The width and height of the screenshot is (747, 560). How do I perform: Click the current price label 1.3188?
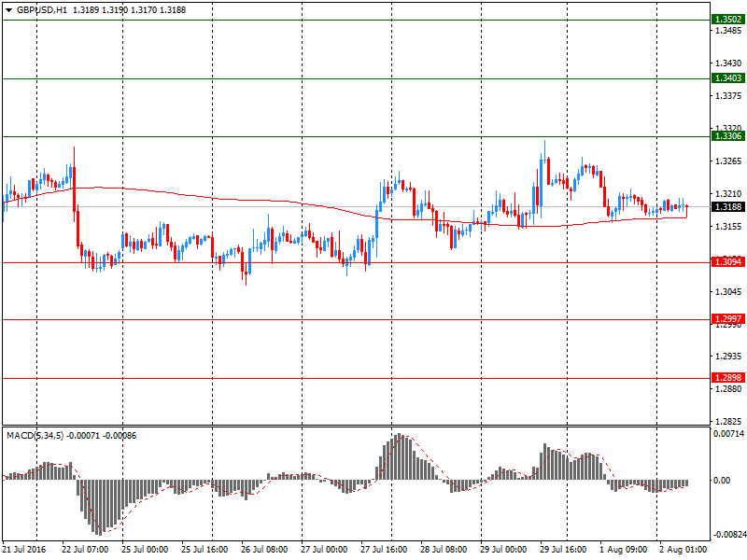click(728, 206)
